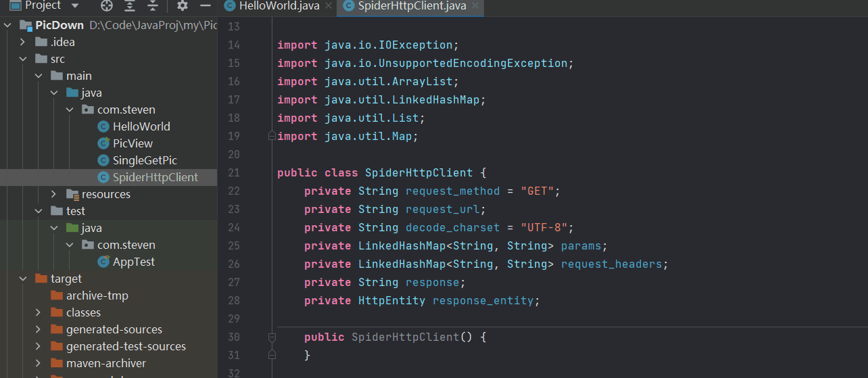Open the Project view dropdown
The image size is (868, 378).
74,5
